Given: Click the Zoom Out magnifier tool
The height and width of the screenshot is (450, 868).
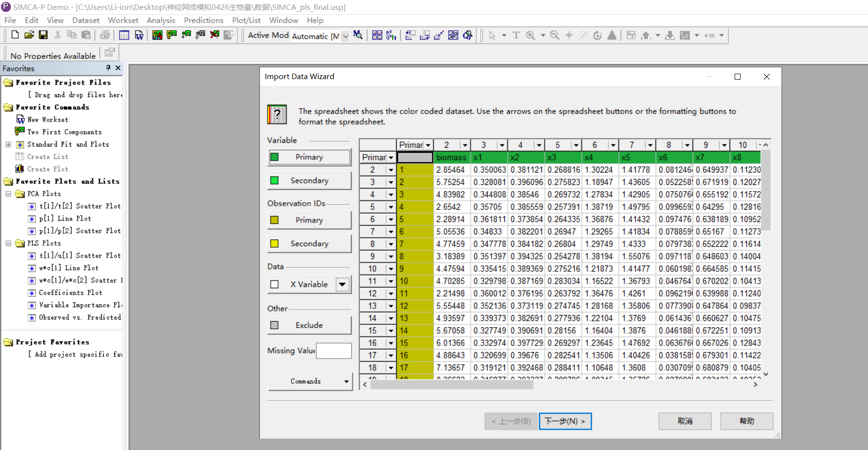Looking at the screenshot, I should [x=555, y=35].
